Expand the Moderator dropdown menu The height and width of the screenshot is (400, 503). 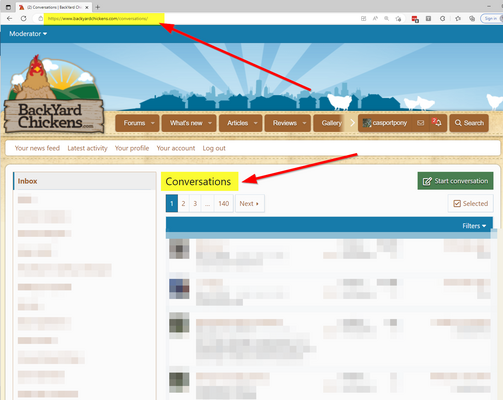tap(28, 34)
